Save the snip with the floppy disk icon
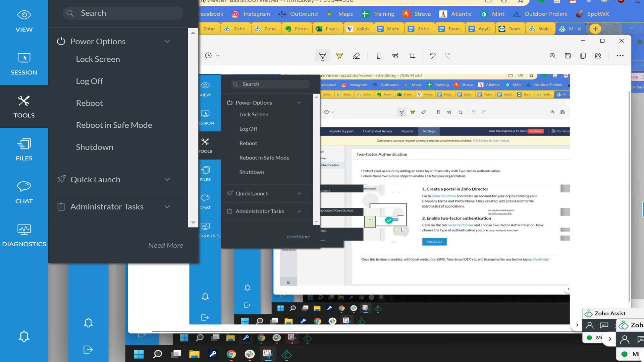 click(568, 56)
